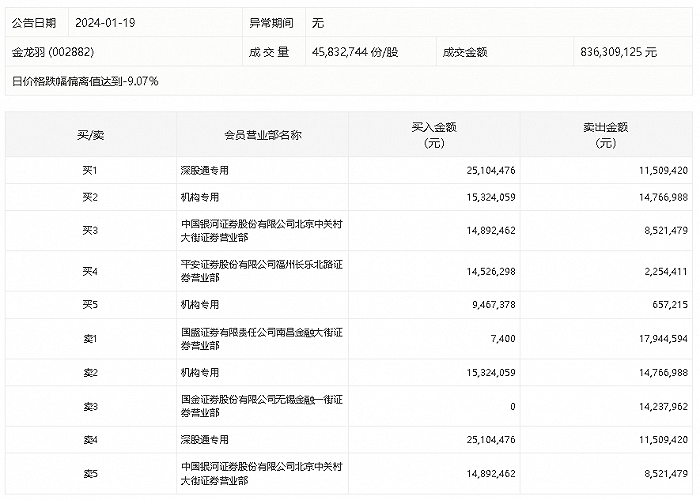Click the 卖1 row label
Viewport: 700px width, 500px height.
tap(90, 339)
